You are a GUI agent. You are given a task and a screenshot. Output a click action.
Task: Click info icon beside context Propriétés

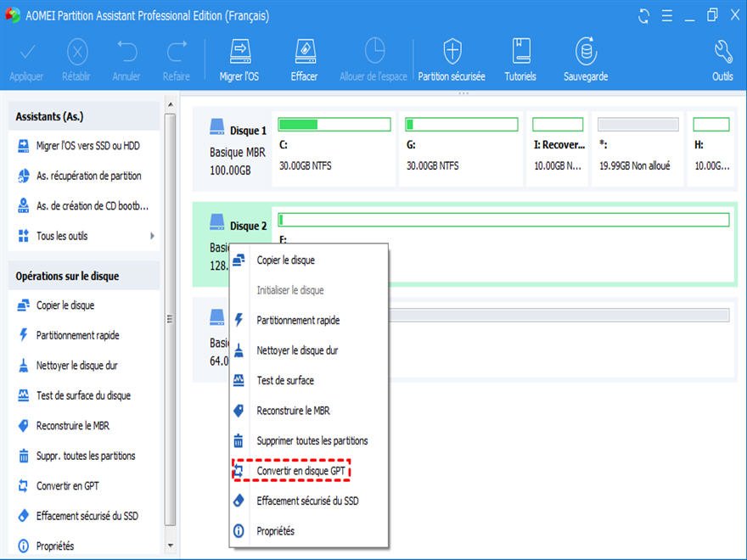239,530
